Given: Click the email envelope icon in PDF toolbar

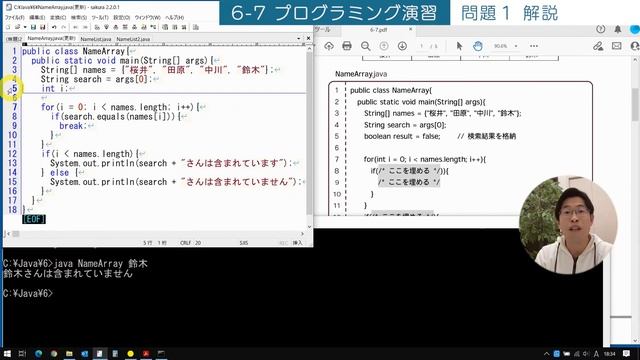Looking at the screenshot, I should [x=617, y=46].
